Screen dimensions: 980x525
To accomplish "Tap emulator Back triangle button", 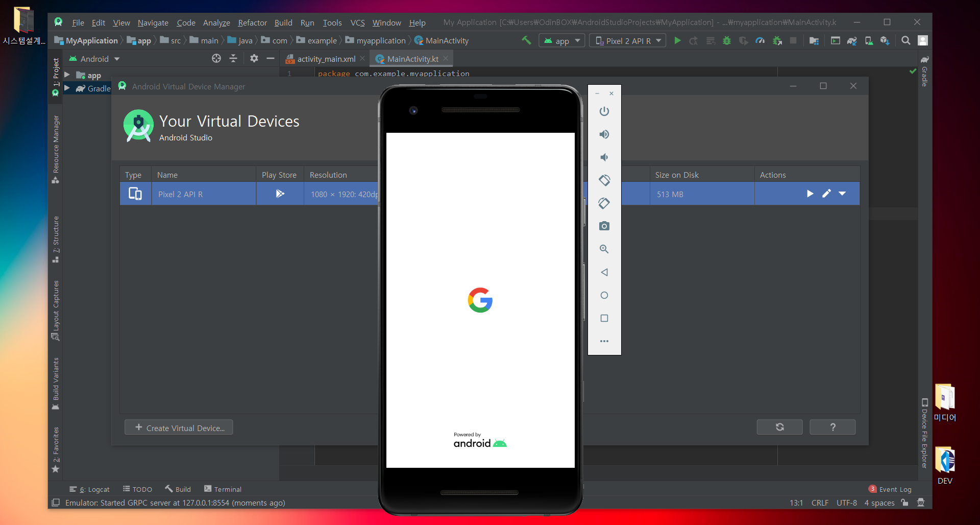I will tap(604, 272).
